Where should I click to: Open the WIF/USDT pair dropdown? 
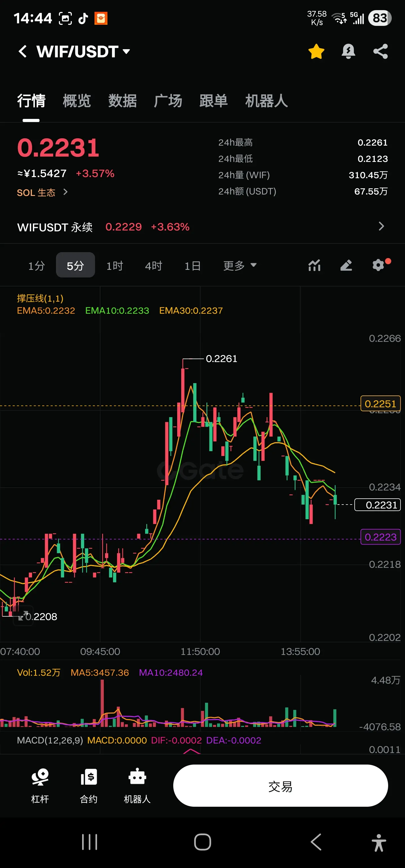pos(84,51)
